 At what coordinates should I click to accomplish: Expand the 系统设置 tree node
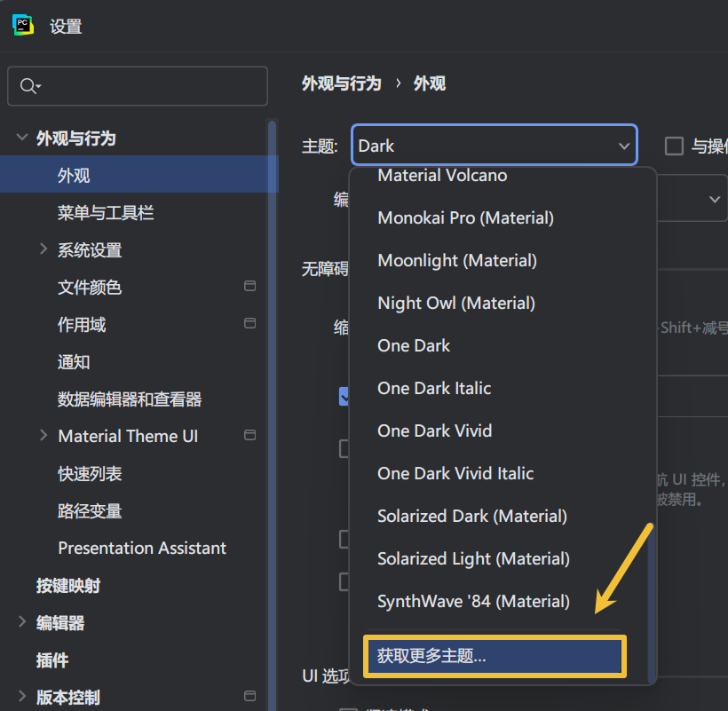pos(44,249)
